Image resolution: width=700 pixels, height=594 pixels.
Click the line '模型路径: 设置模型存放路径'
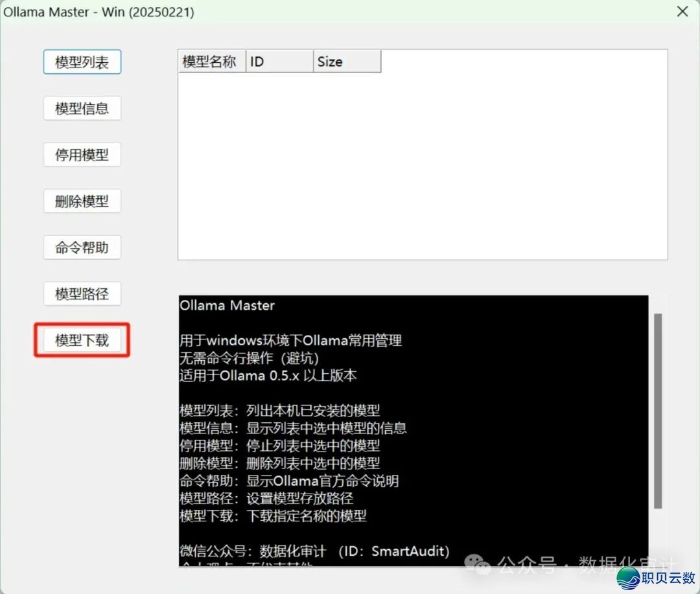[266, 499]
